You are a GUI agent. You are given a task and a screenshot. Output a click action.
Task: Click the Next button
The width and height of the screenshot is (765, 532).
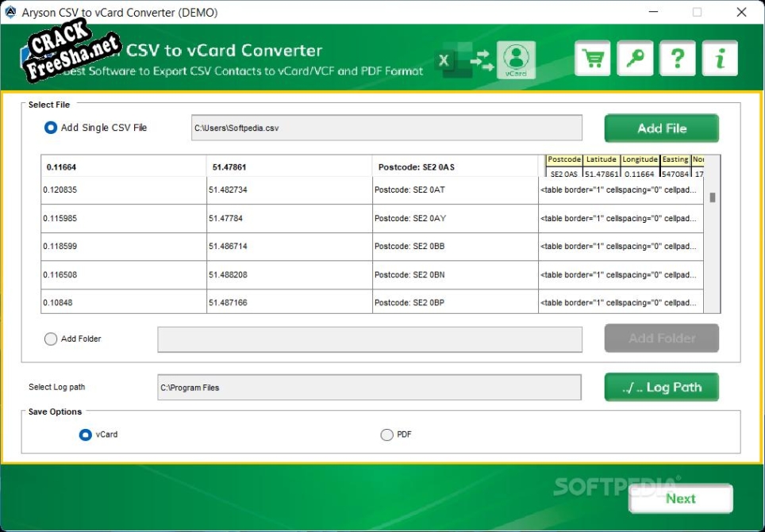(680, 499)
